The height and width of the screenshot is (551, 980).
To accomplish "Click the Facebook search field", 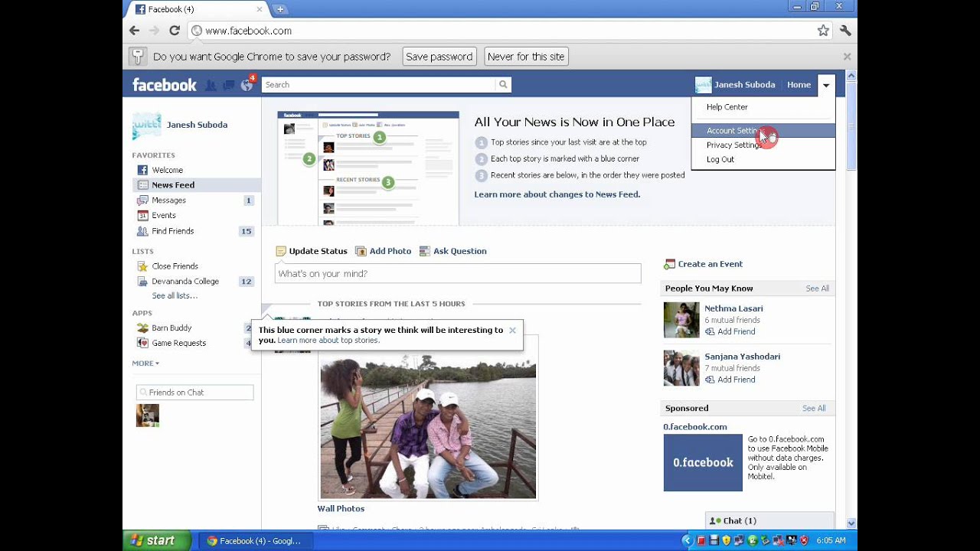I will [x=378, y=85].
